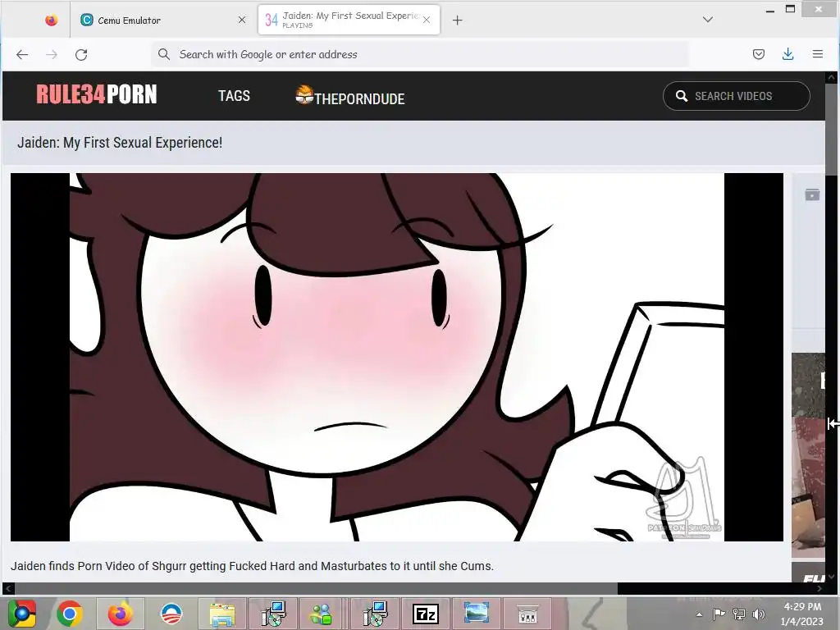Viewport: 840px width, 630px height.
Task: Focus the SEARCH VIDEOS field
Action: pos(736,96)
